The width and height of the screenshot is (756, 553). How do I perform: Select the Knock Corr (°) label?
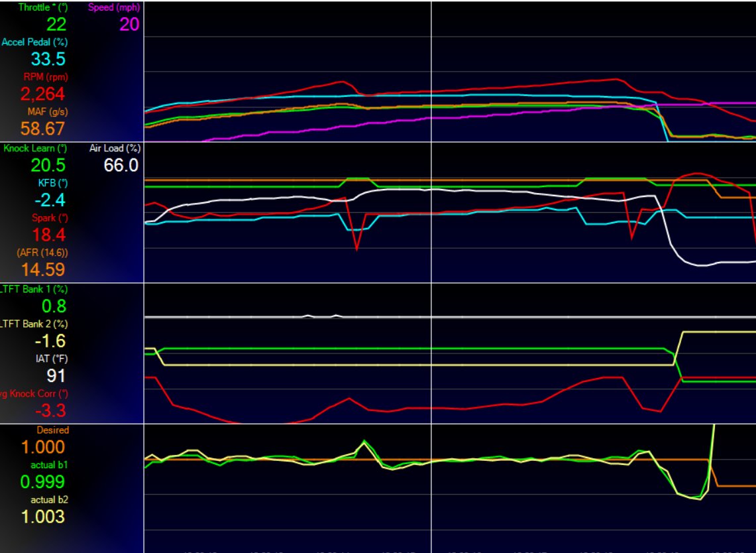(34, 394)
